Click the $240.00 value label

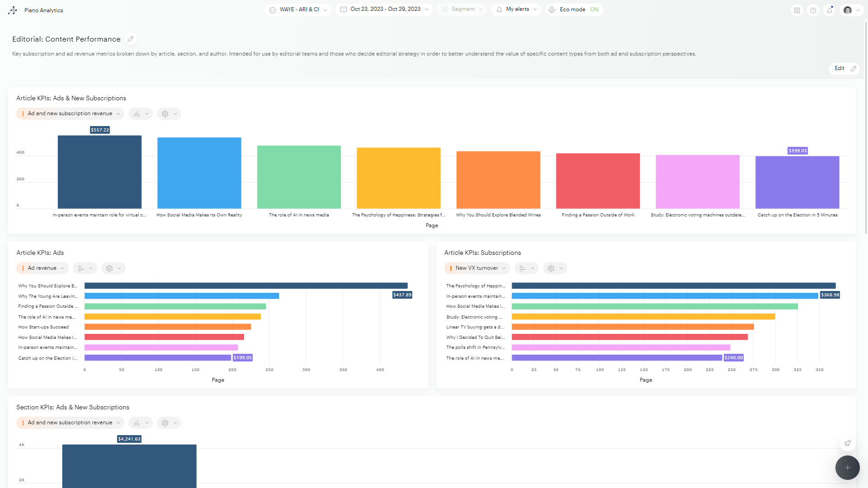[734, 358]
